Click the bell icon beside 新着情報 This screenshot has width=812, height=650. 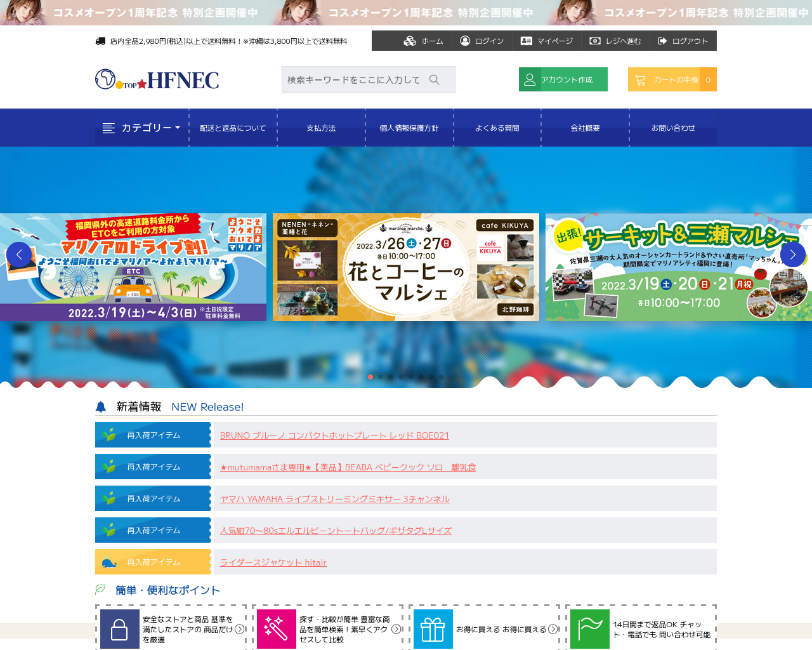click(101, 407)
